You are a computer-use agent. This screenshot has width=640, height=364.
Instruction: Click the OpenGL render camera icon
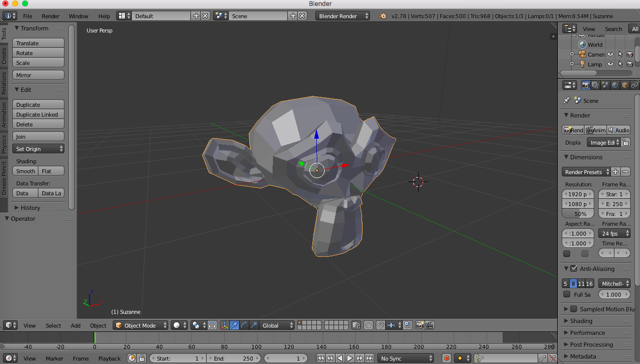(x=420, y=325)
